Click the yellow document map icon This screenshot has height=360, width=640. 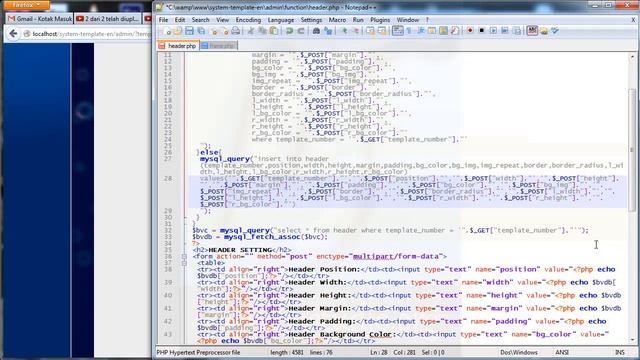443,31
